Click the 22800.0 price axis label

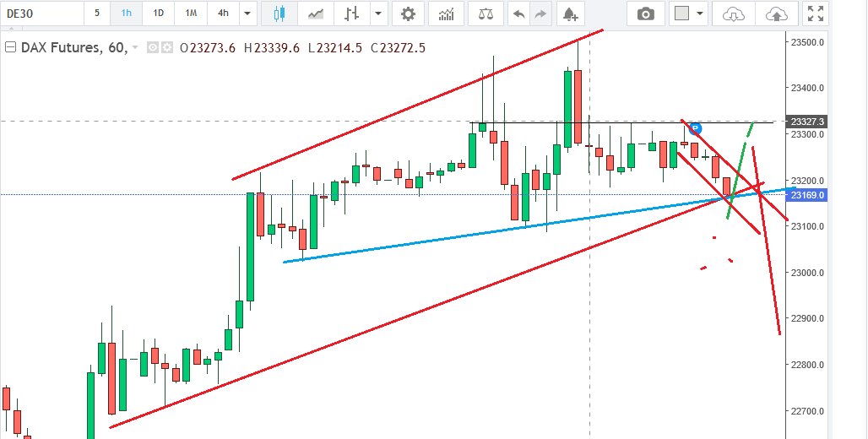pyautogui.click(x=808, y=365)
